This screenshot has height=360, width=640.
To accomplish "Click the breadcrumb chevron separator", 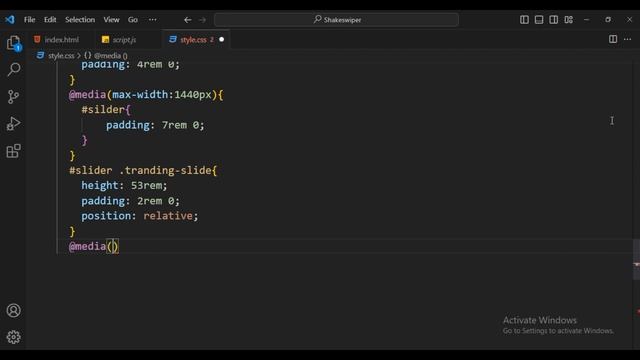I will [x=79, y=56].
